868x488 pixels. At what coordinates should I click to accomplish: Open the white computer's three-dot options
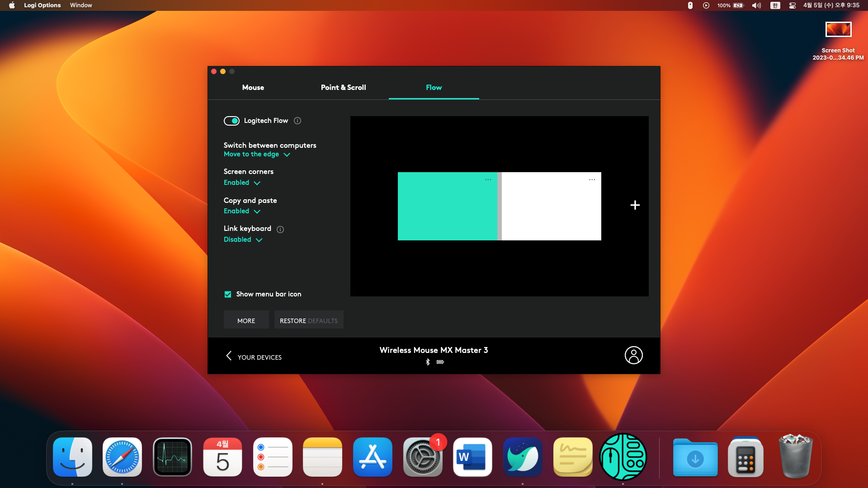[592, 180]
